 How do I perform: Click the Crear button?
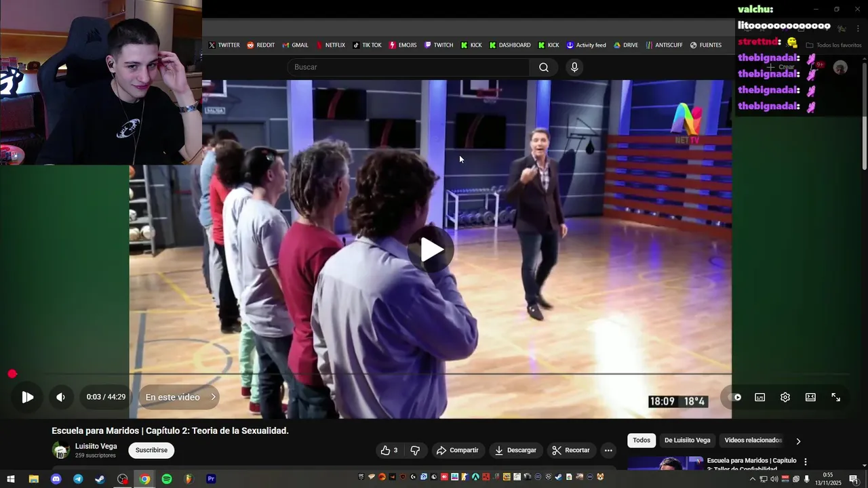coord(781,67)
